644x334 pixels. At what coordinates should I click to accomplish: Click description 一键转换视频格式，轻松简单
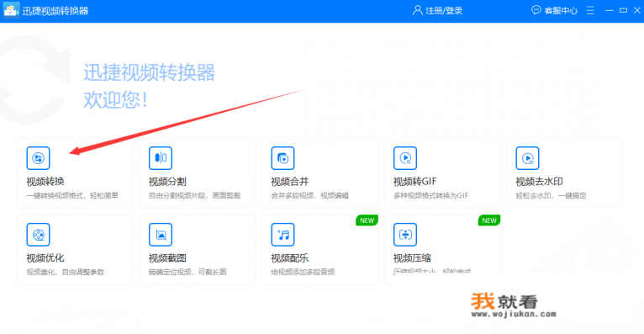tap(72, 195)
